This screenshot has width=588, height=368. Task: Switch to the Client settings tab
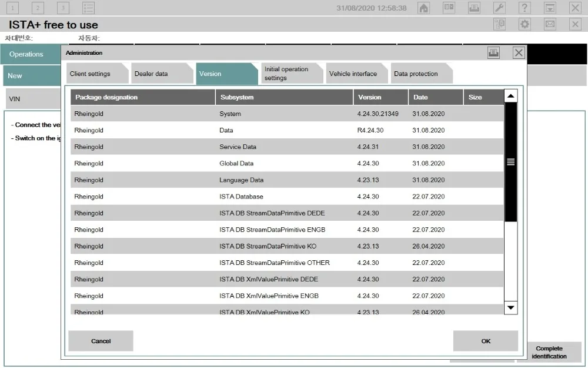point(90,74)
